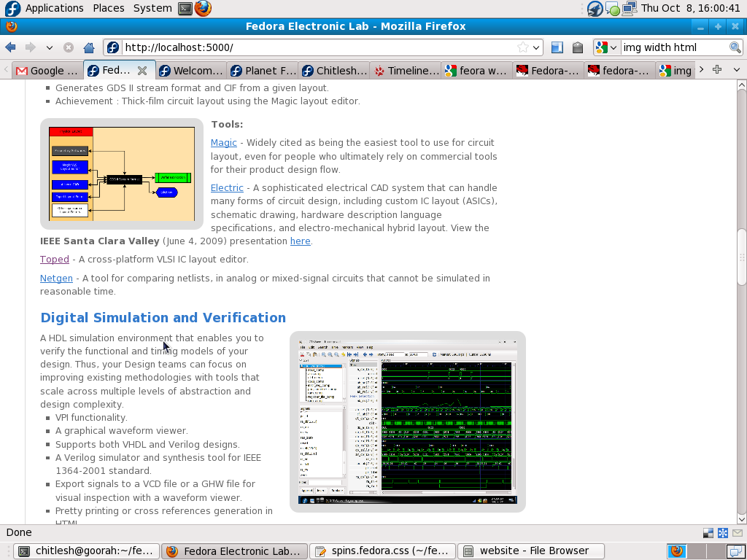Viewport: 747px width, 560px height.
Task: Click the Firefox Back arrow button
Action: 10,47
